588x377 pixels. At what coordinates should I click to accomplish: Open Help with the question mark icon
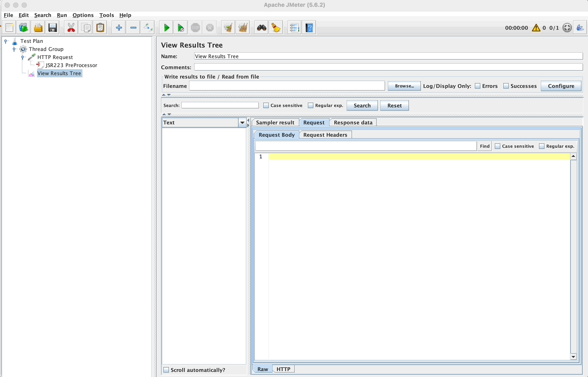click(x=309, y=28)
